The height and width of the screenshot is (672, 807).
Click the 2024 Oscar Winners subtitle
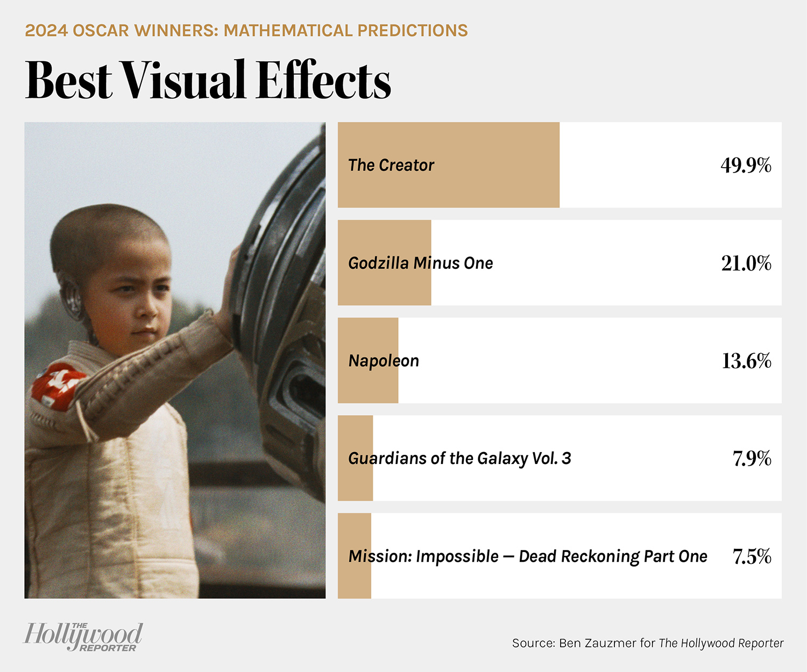coord(246,31)
